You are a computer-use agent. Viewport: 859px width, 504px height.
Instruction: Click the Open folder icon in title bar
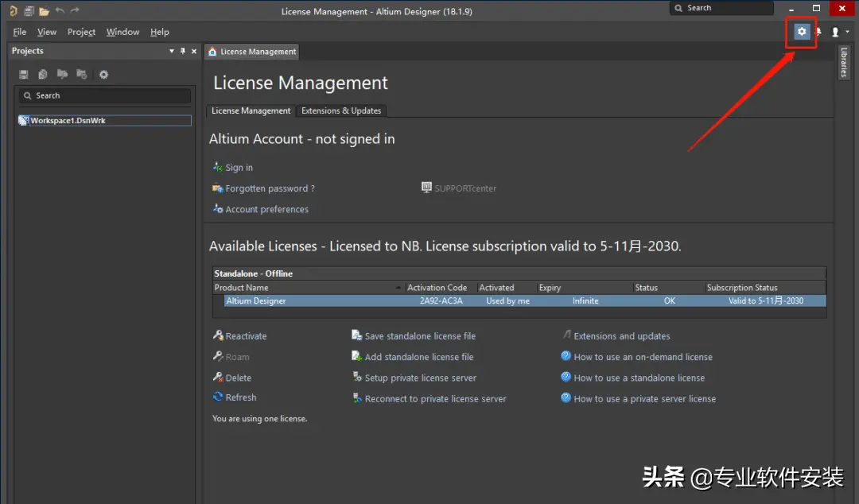click(44, 11)
